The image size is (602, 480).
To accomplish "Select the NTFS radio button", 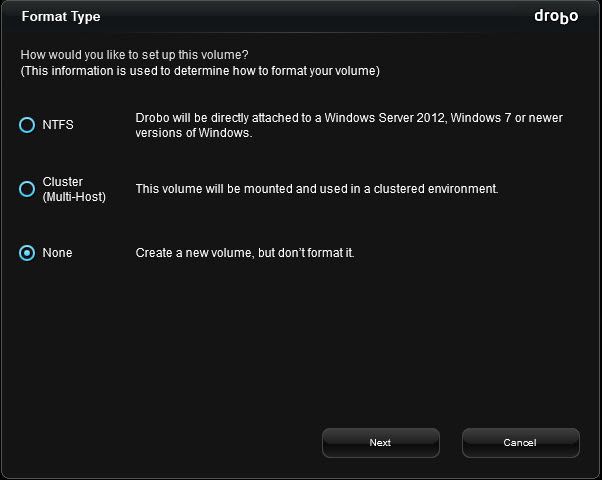I will tap(27, 125).
